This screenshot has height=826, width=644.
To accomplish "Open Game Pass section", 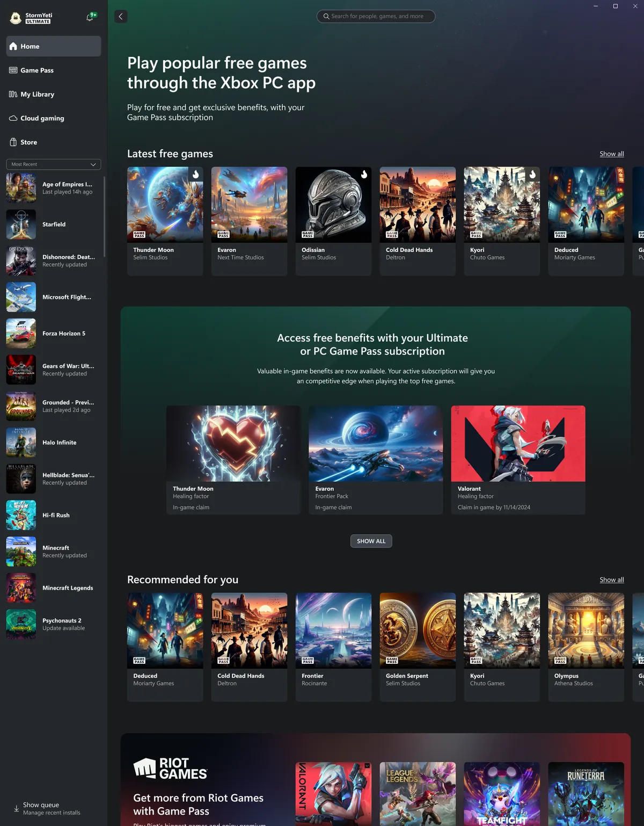I will [54, 70].
